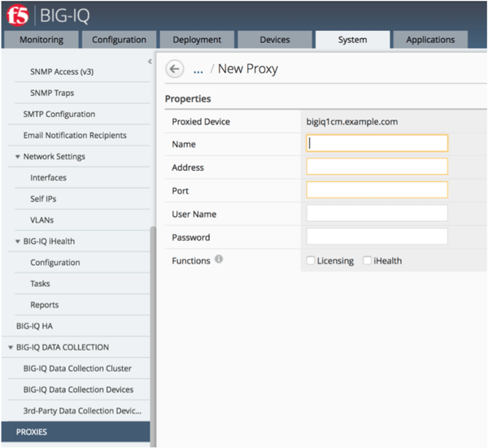Open BIG-IQ Data Collection Devices
488x448 pixels.
[78, 389]
